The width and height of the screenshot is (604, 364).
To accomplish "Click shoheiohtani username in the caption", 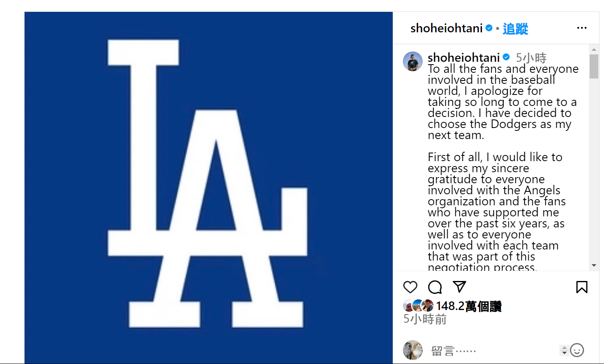I will click(464, 57).
